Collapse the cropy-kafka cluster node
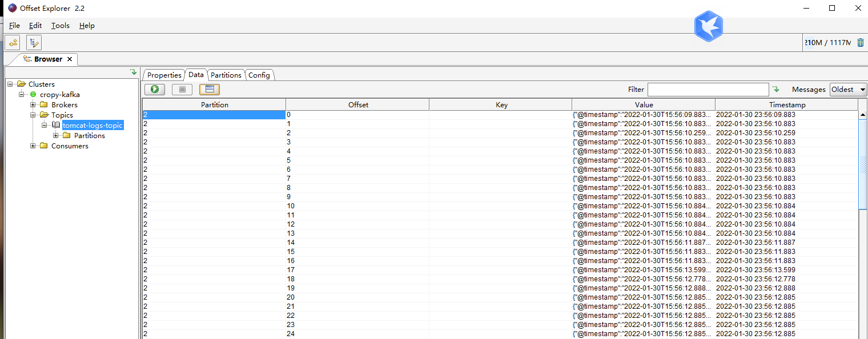The image size is (868, 339). point(22,95)
